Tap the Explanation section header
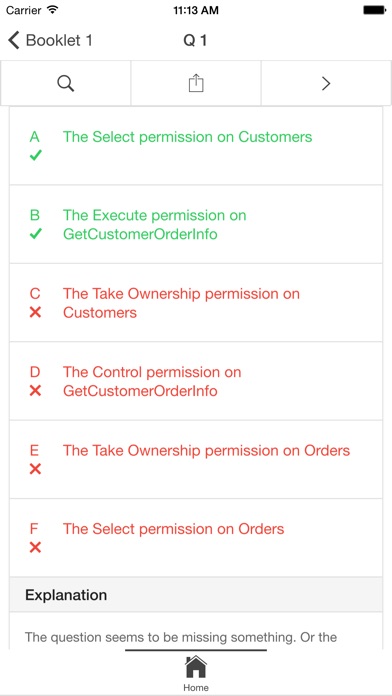Viewport: 392px width, 696px height. click(x=196, y=595)
